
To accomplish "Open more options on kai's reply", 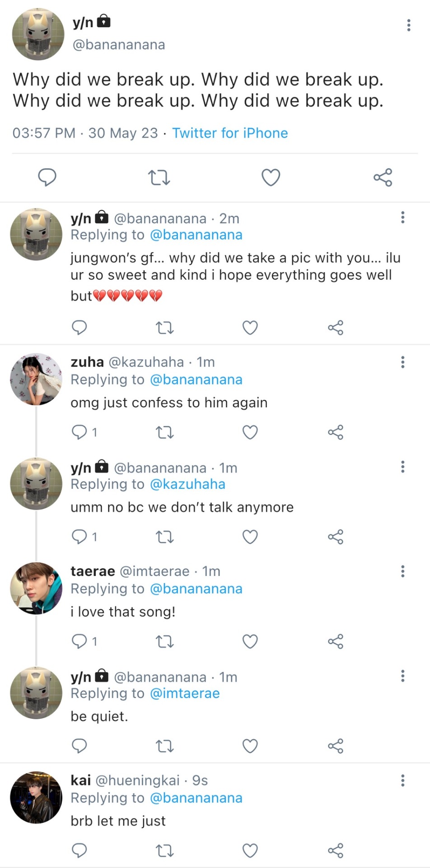I will pos(402,781).
